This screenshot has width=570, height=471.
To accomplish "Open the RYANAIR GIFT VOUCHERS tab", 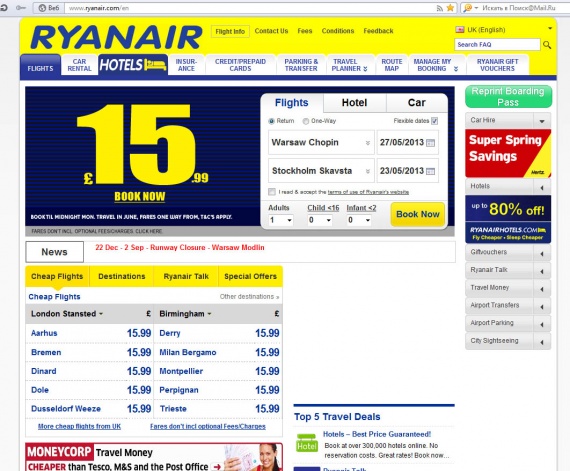I will pos(497,65).
